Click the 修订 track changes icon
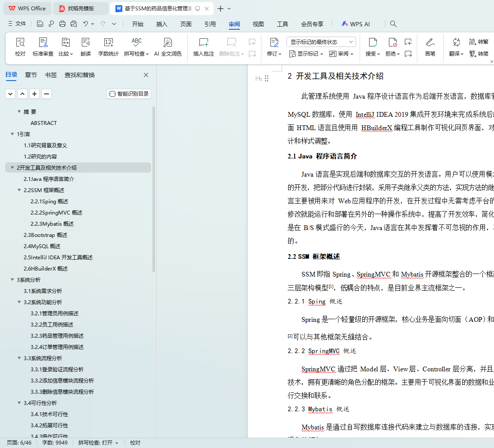The image size is (494, 448). [x=274, y=47]
